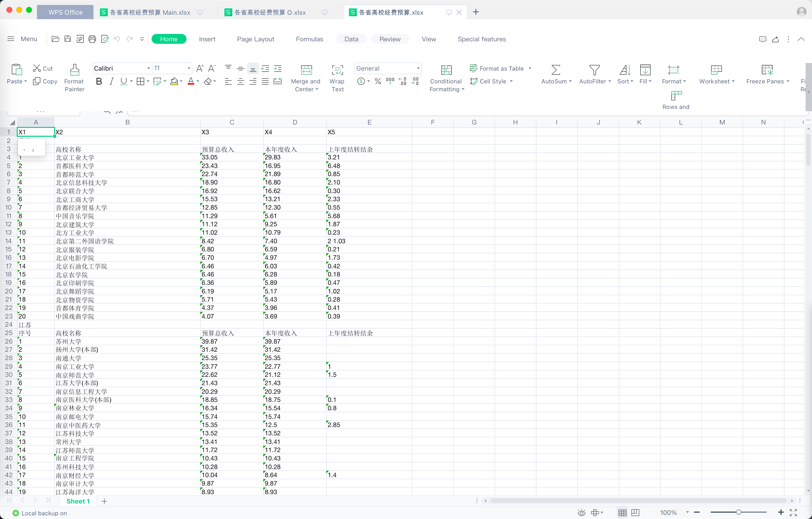
Task: Decrease decimal places
Action: 415,81
